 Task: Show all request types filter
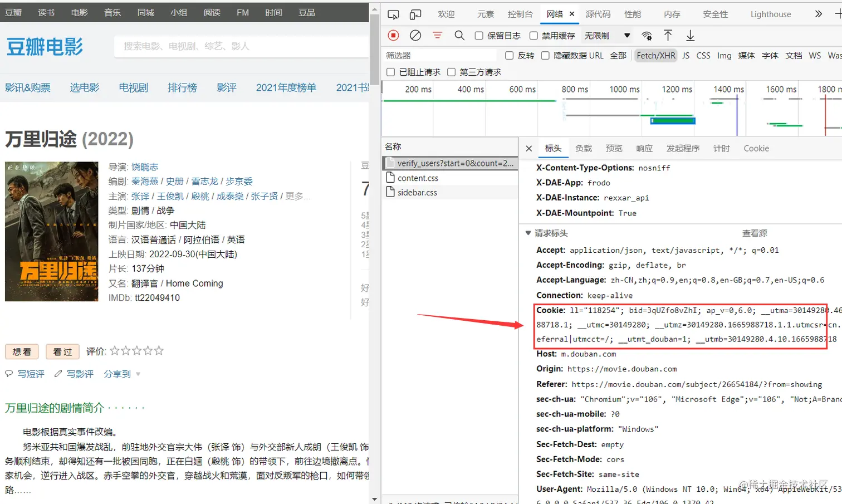tap(618, 56)
